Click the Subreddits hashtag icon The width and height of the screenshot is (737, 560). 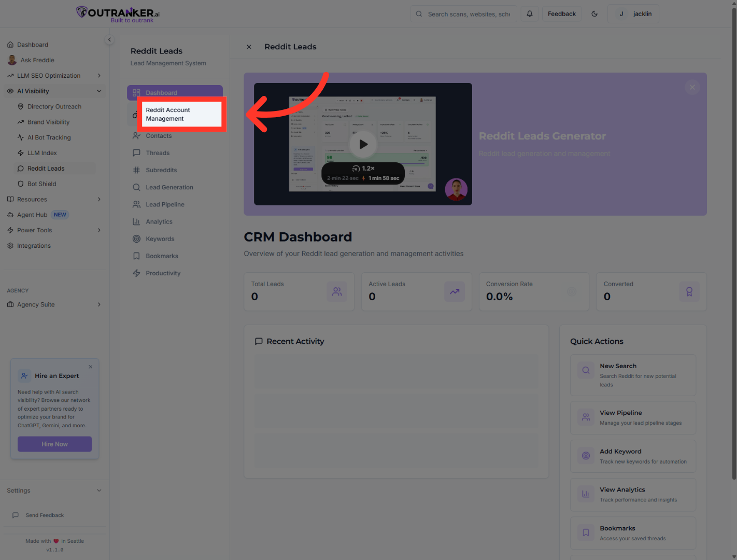point(136,170)
